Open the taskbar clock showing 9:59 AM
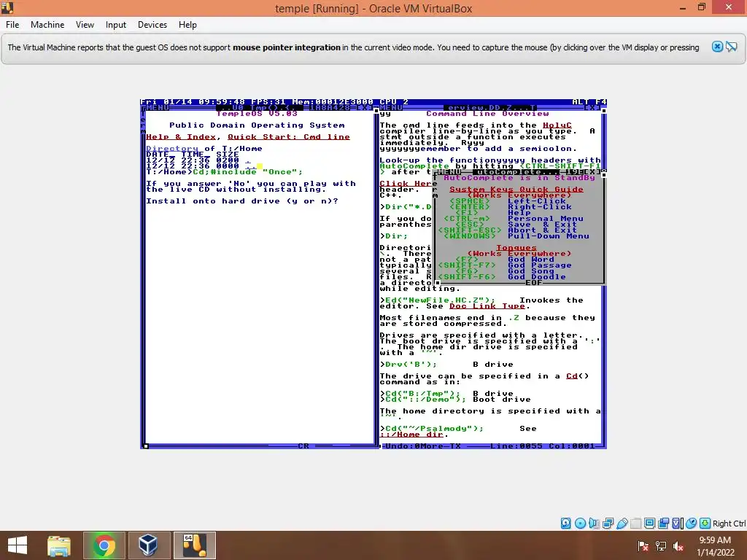This screenshot has width=747, height=560. coord(715,545)
